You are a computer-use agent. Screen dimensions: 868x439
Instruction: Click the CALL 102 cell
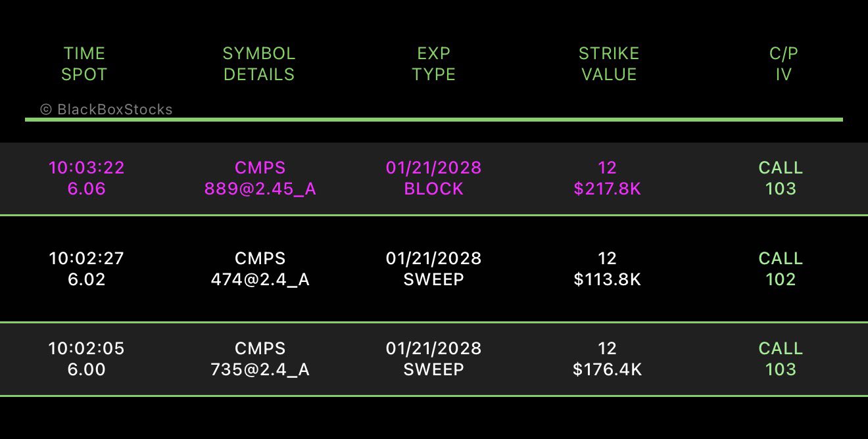[781, 269]
